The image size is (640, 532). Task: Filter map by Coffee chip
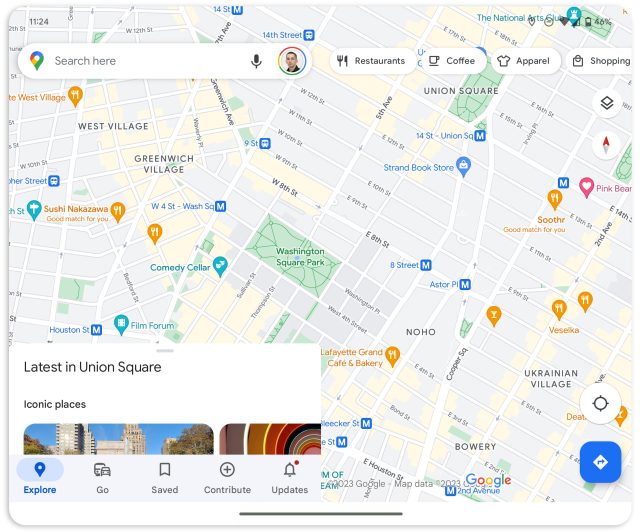pos(452,61)
